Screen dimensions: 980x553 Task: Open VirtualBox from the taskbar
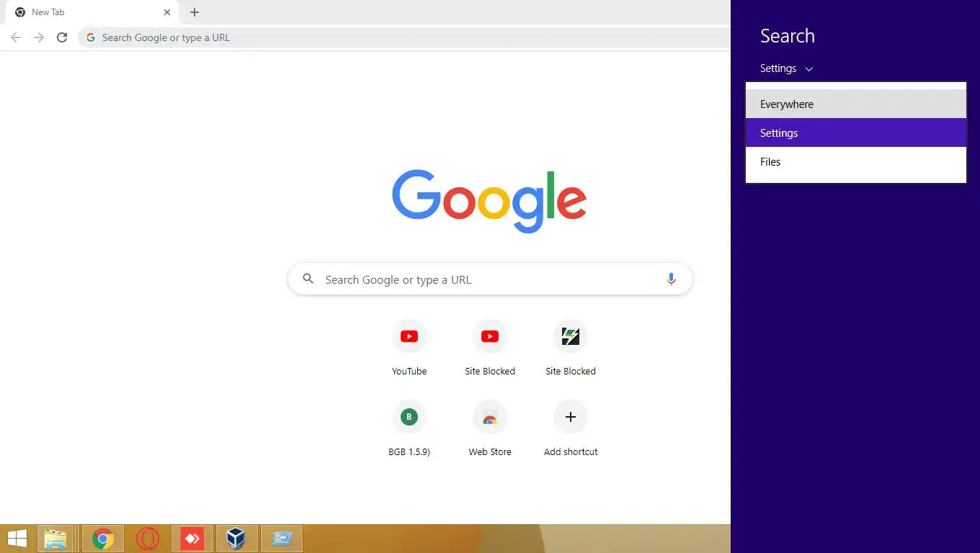[236, 539]
